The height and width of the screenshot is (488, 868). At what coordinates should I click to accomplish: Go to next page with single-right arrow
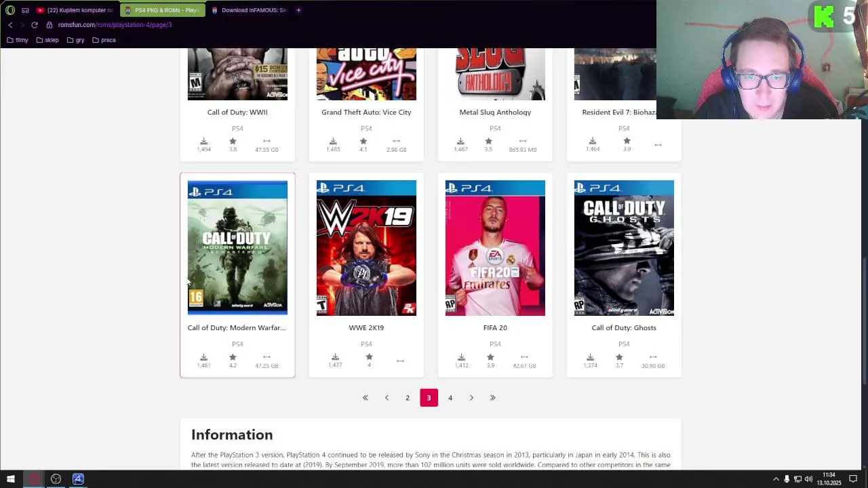471,398
